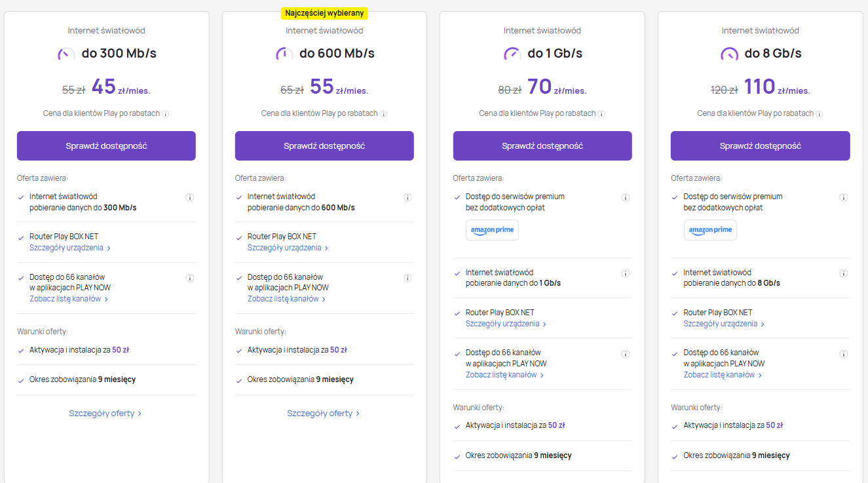Click the crossed-out 80 zł price
This screenshot has width=868, height=483.
tap(510, 90)
